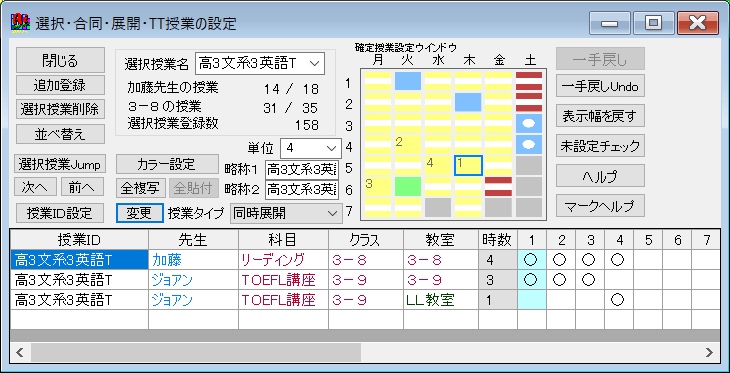Click the application icon in title bar
Image resolution: width=730 pixels, height=373 pixels.
point(20,23)
